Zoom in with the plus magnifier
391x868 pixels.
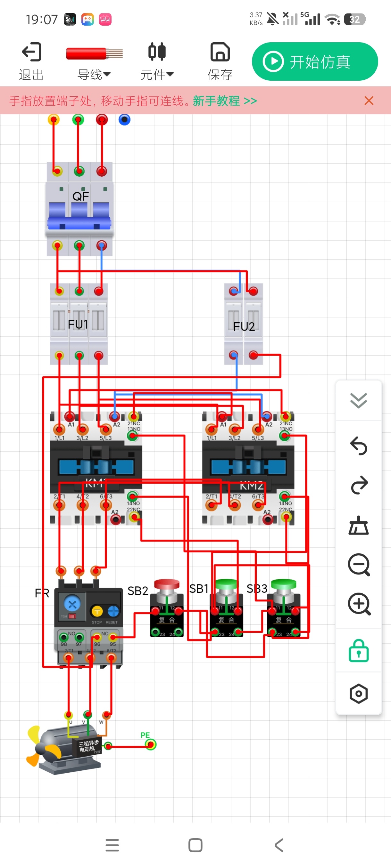pyautogui.click(x=359, y=604)
